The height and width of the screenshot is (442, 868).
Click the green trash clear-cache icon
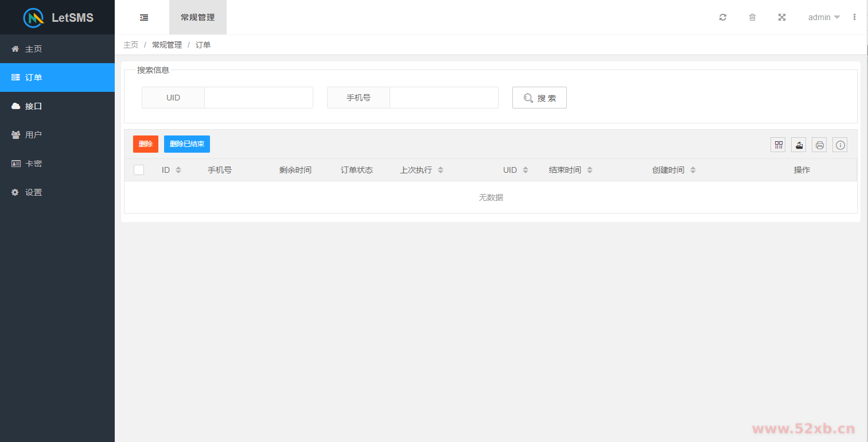coord(752,17)
